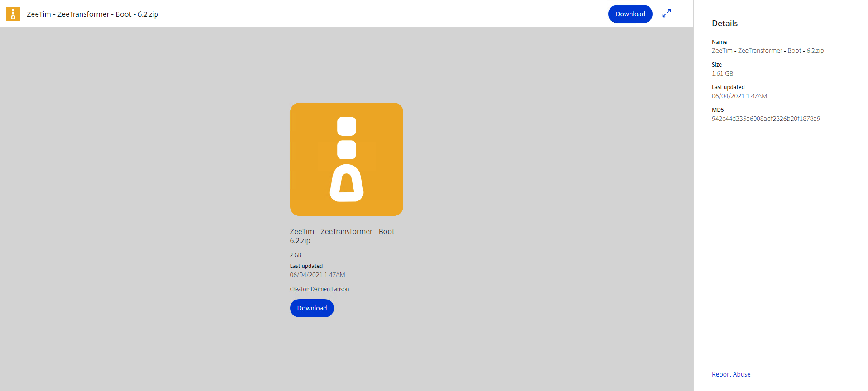Click the Name label in Details panel
868x391 pixels.
tap(719, 42)
